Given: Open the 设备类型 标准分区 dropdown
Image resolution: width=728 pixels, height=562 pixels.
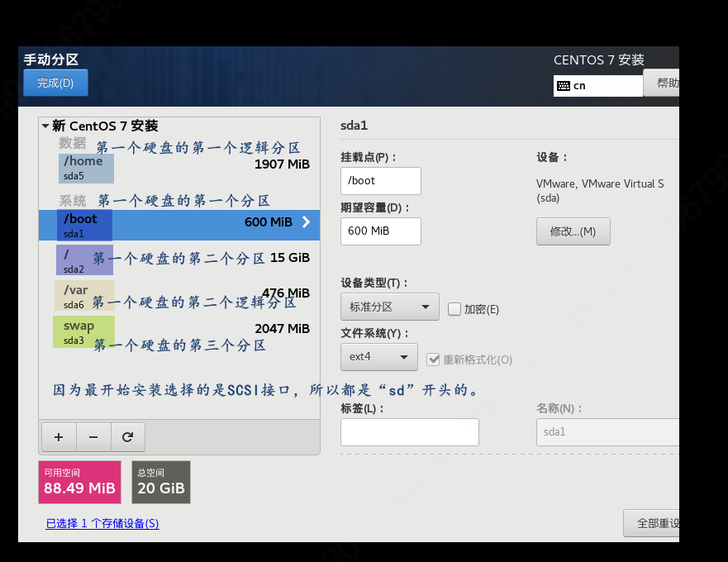Looking at the screenshot, I should tap(389, 307).
